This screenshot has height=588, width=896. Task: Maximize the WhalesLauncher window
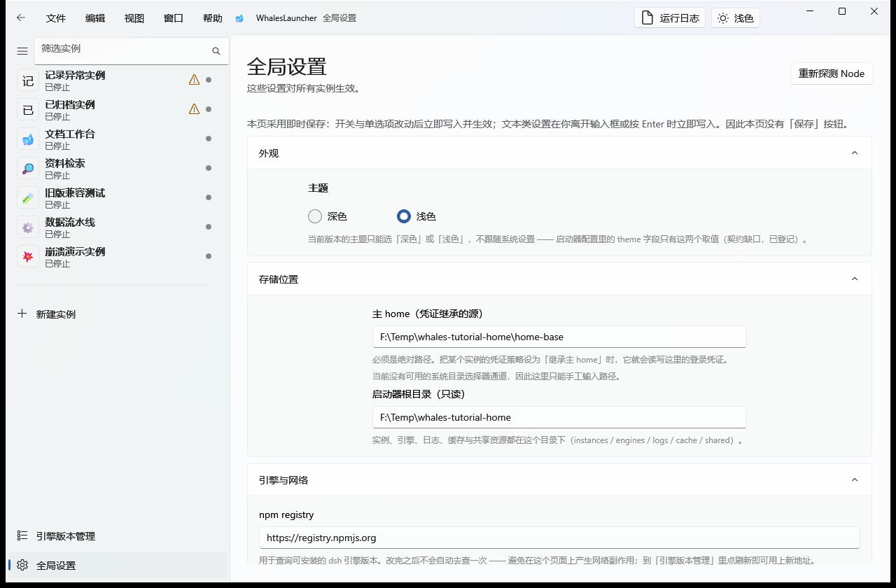pyautogui.click(x=842, y=11)
